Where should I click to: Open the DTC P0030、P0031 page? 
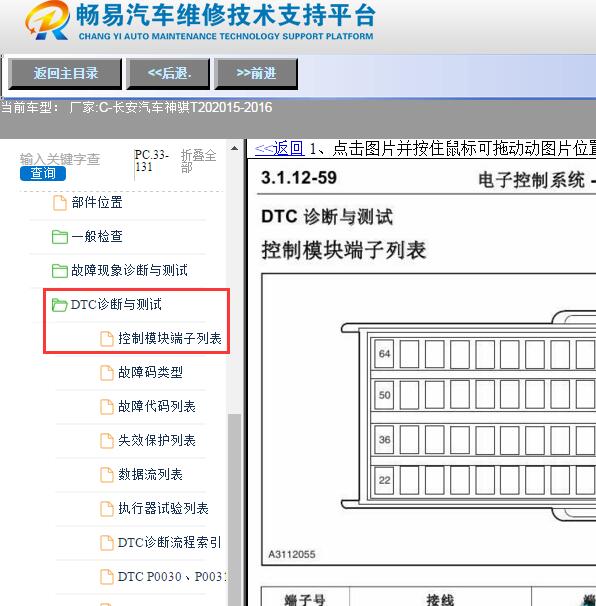172,577
